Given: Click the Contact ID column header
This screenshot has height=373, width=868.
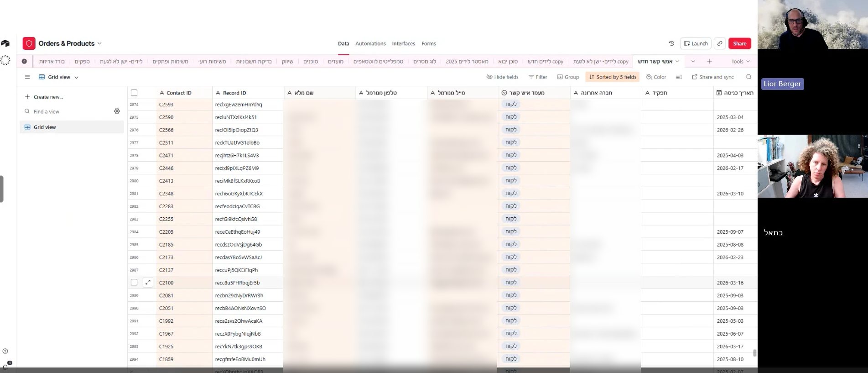Looking at the screenshot, I should click(x=184, y=93).
